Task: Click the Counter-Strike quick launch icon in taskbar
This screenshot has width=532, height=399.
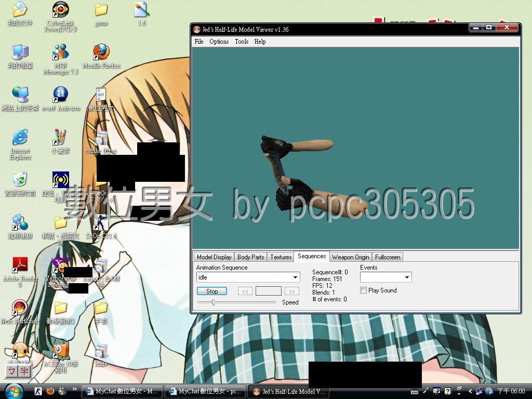Action: click(x=38, y=391)
